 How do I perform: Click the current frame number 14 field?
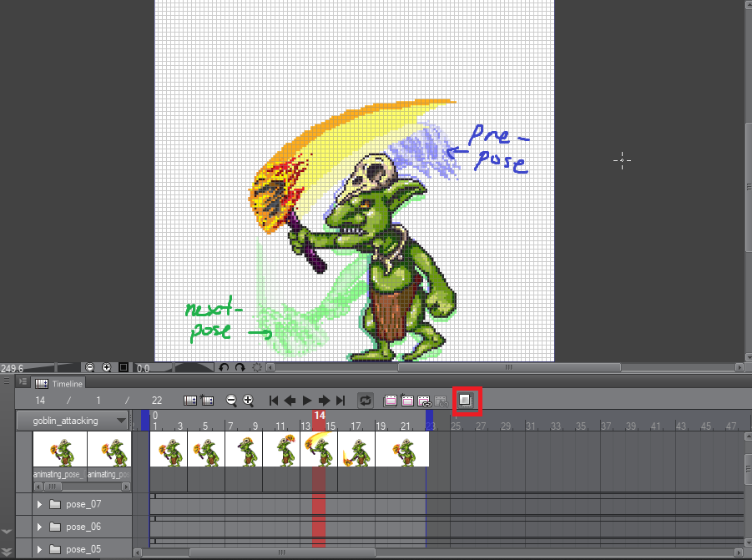click(x=40, y=401)
